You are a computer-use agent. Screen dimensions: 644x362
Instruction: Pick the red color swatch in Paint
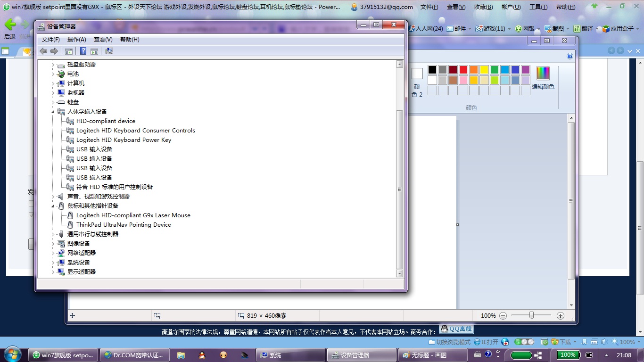pyautogui.click(x=463, y=70)
